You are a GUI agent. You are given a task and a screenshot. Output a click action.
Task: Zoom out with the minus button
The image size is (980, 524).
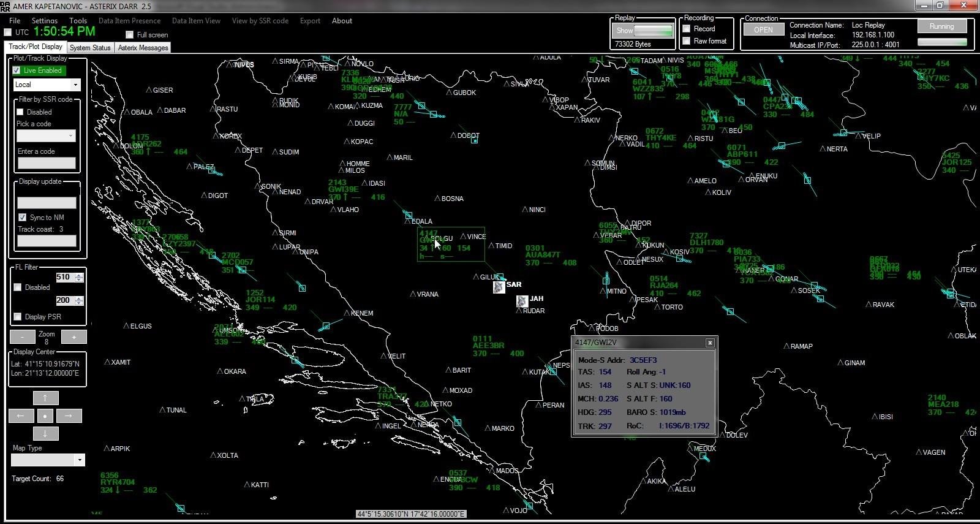pyautogui.click(x=22, y=337)
